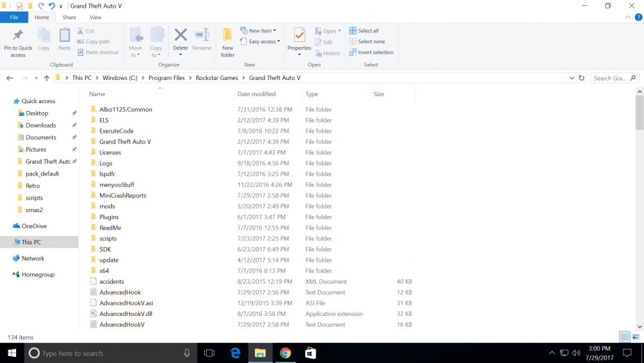Switch to Details view icon in status bar
Screen dimensions: 644x363
point(625,337)
